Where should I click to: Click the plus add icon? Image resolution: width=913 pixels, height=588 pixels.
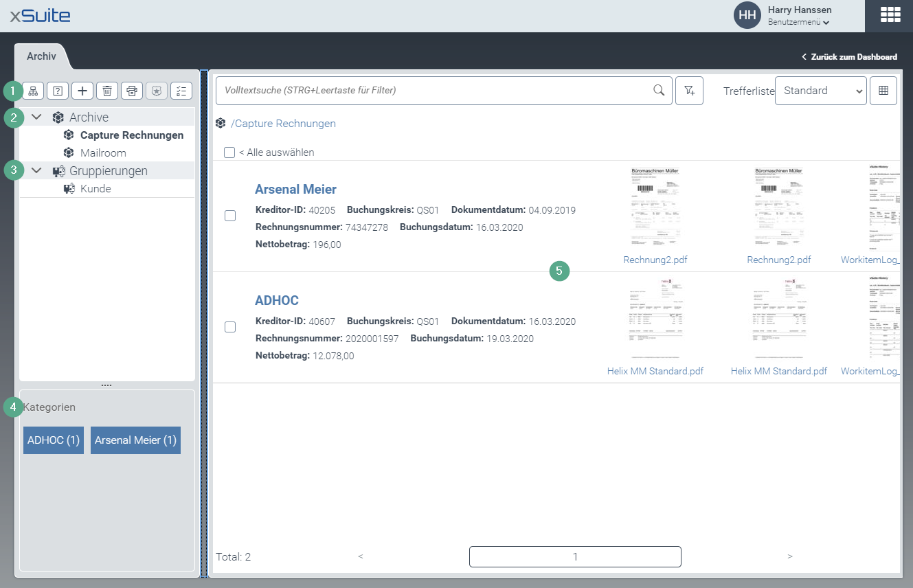pyautogui.click(x=82, y=91)
